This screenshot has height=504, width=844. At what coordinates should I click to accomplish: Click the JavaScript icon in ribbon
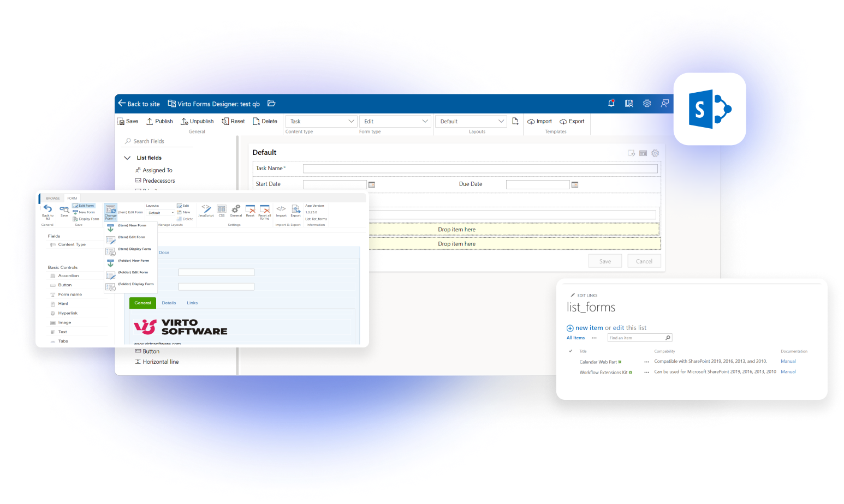206,211
